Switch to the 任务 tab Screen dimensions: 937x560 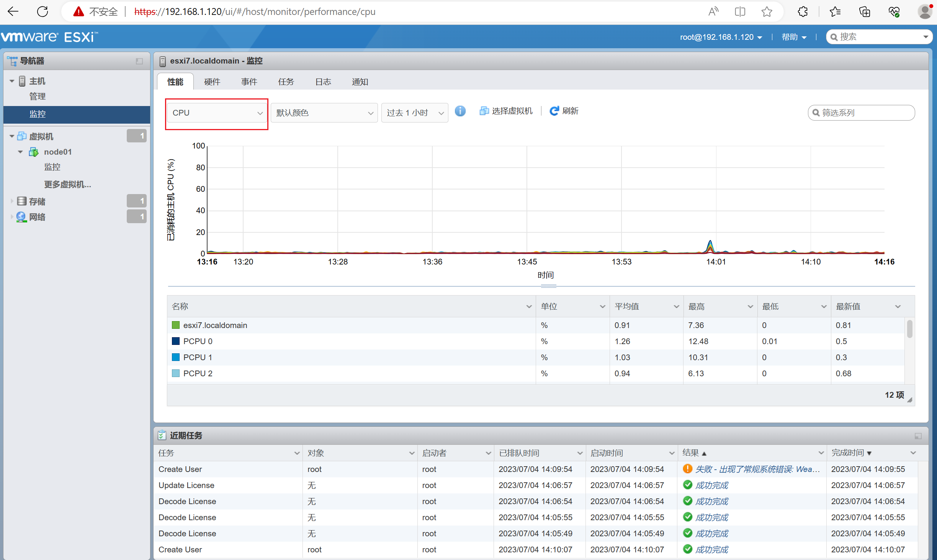(286, 82)
